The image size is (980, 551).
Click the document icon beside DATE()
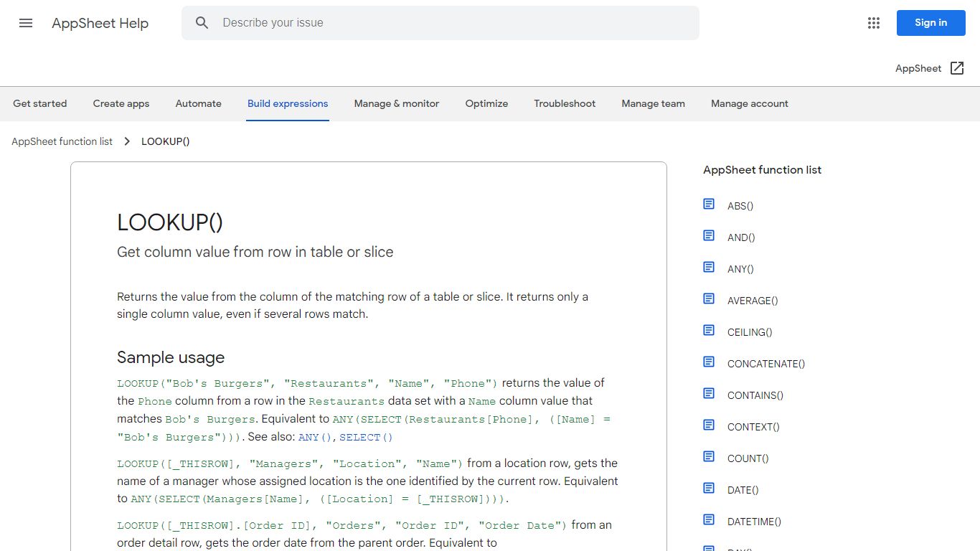click(x=709, y=489)
